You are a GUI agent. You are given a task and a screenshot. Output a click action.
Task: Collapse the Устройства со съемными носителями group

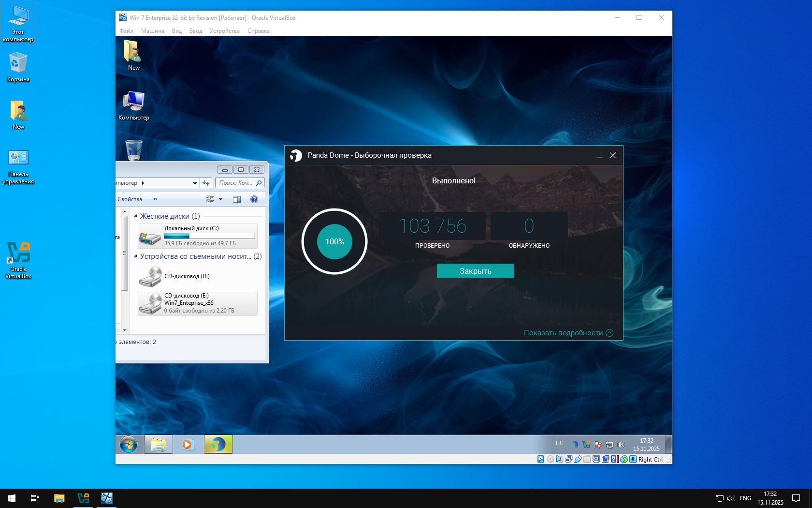coord(136,256)
